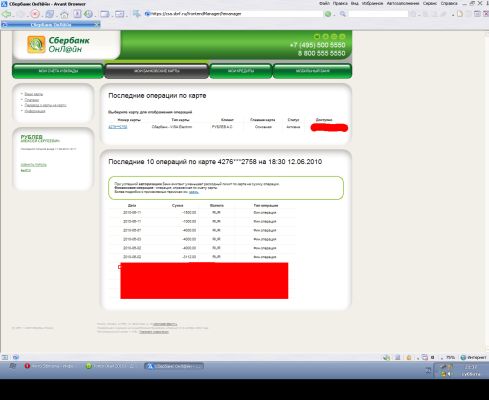The height and width of the screenshot is (400, 489).
Task: Click the Sberbank Online logo
Action: click(59, 45)
